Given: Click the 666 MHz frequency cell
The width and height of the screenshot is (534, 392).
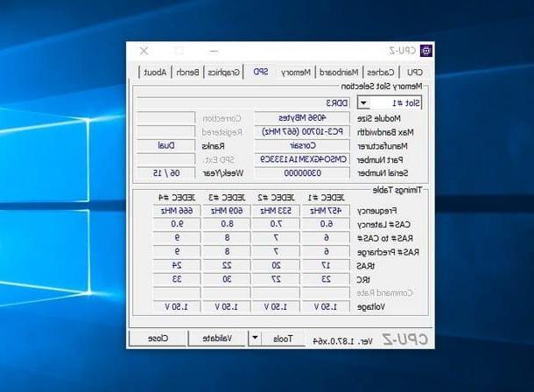Looking at the screenshot, I should [177, 211].
